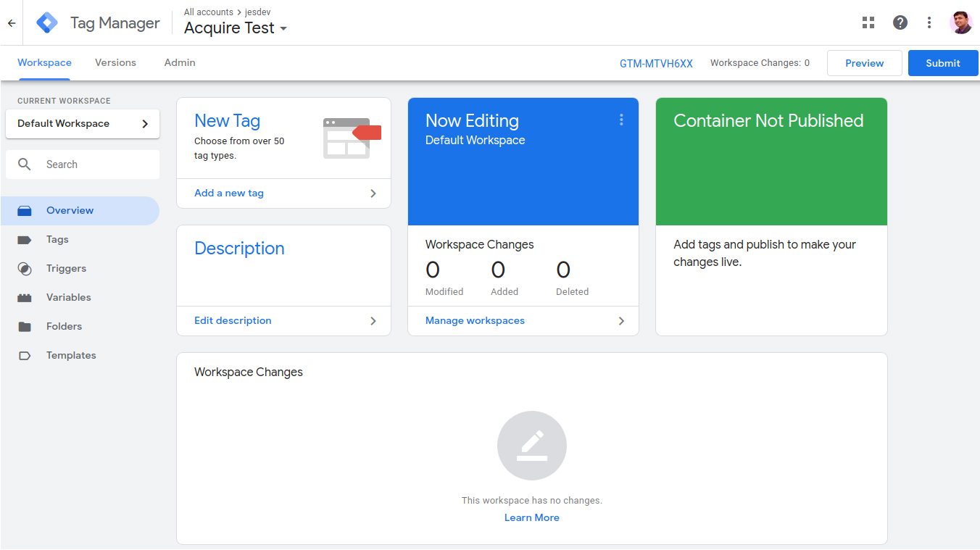Click the Triggers icon in sidebar
The width and height of the screenshot is (980, 550).
(25, 269)
